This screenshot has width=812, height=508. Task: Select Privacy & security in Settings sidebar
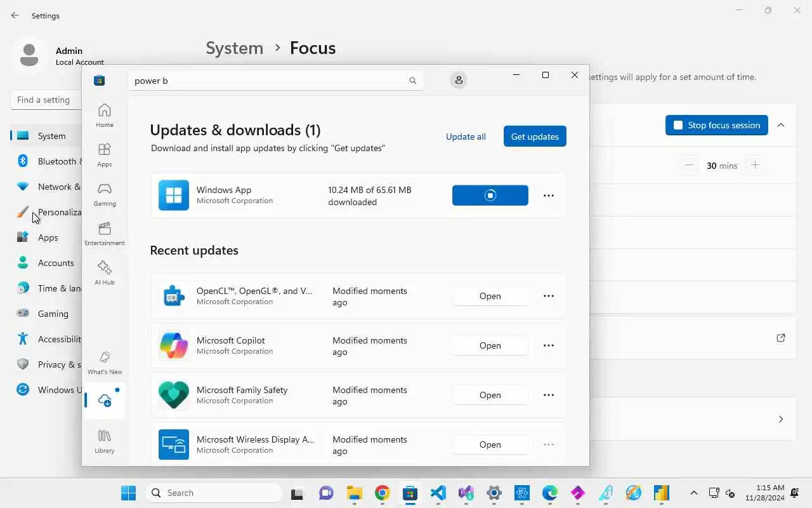(46, 364)
